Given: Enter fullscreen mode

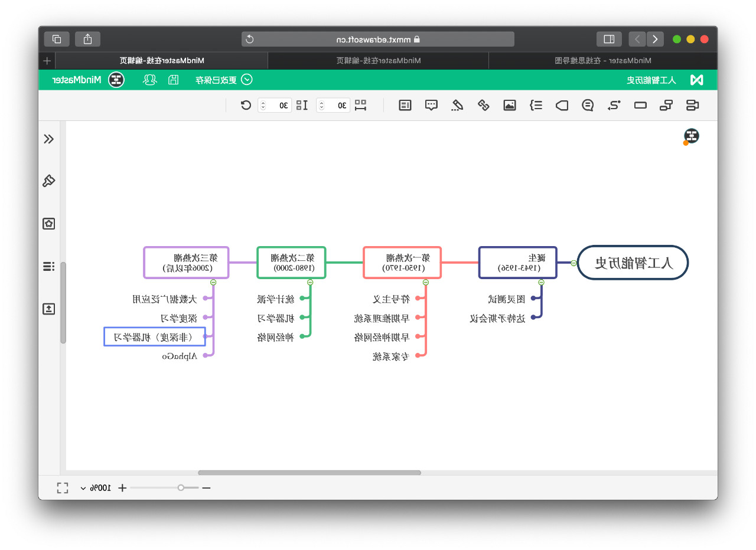Looking at the screenshot, I should pyautogui.click(x=63, y=488).
